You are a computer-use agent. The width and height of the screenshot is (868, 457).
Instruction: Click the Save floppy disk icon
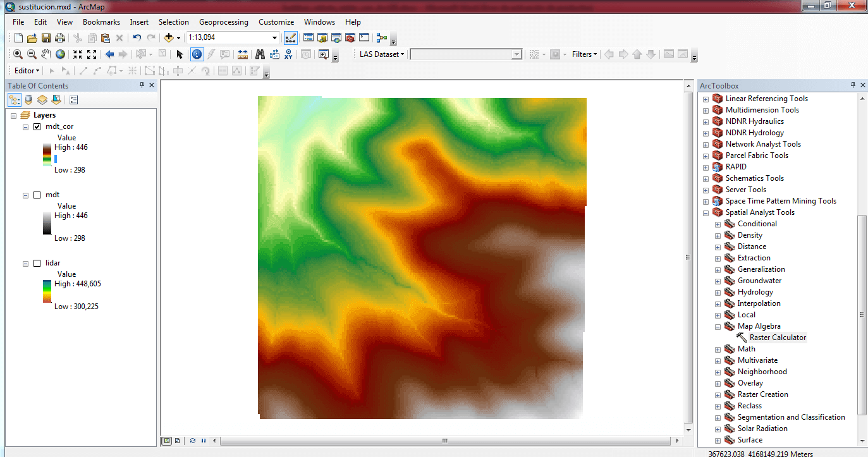(46, 38)
